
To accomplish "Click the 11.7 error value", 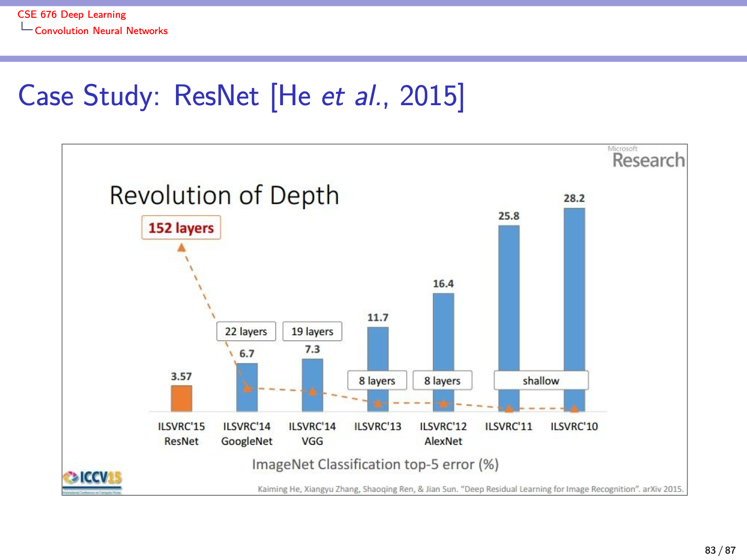I will [378, 318].
